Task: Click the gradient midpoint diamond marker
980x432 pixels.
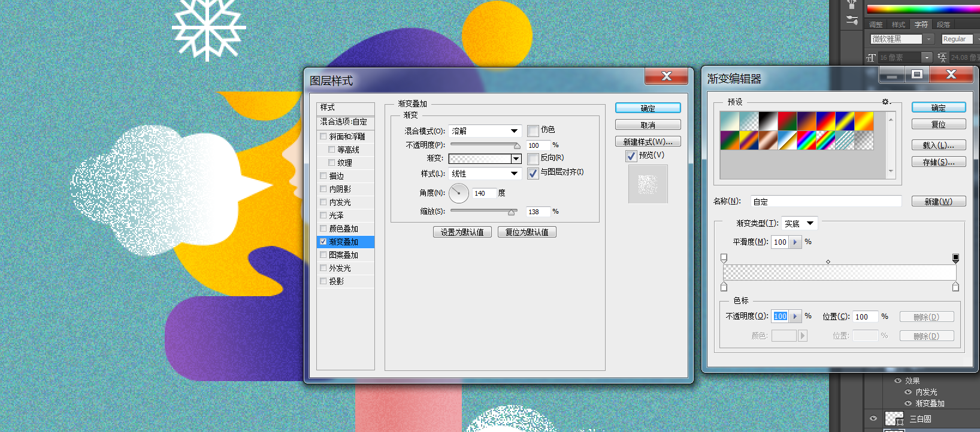Action: click(x=828, y=262)
